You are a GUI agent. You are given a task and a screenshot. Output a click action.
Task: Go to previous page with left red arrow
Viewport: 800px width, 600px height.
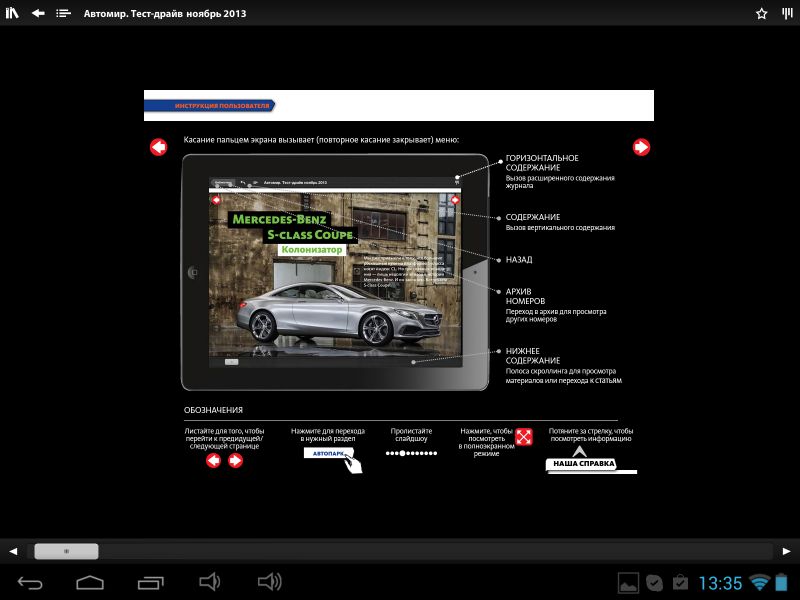(x=158, y=147)
